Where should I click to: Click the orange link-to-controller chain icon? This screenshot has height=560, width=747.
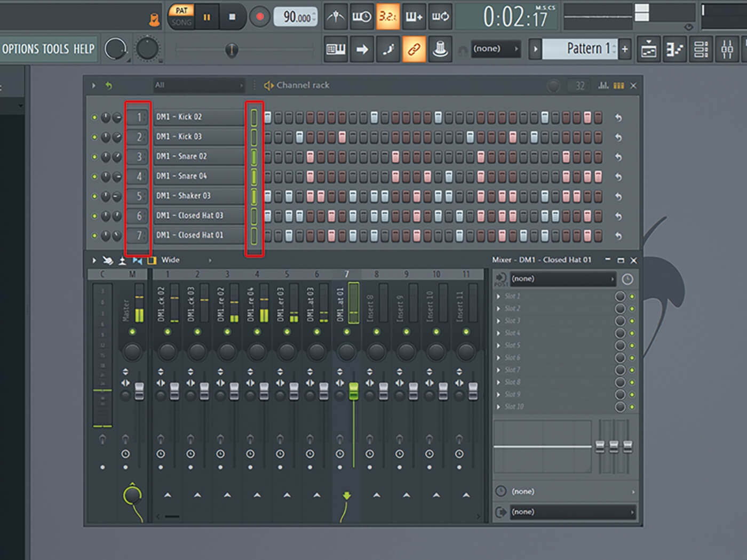(415, 49)
